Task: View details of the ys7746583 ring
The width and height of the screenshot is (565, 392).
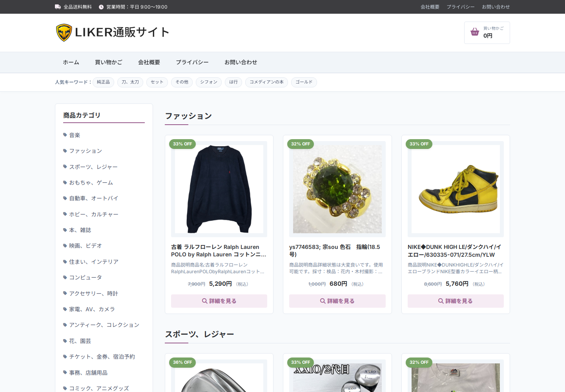Action: pyautogui.click(x=337, y=301)
